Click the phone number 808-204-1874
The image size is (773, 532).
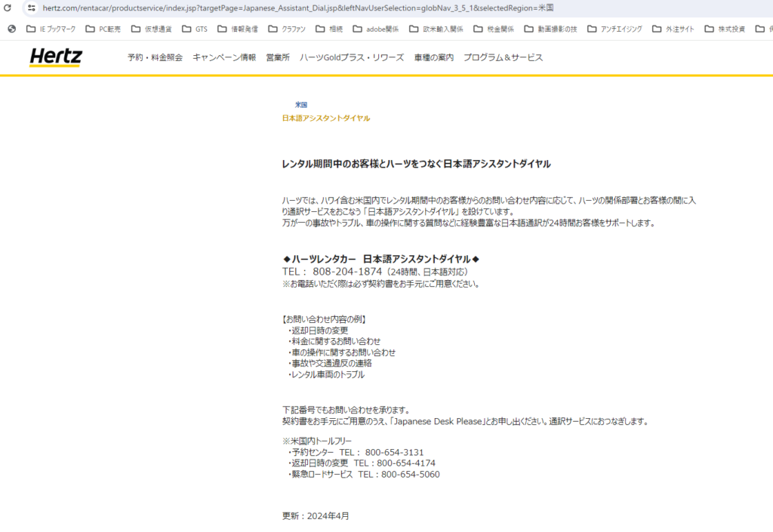click(x=347, y=272)
